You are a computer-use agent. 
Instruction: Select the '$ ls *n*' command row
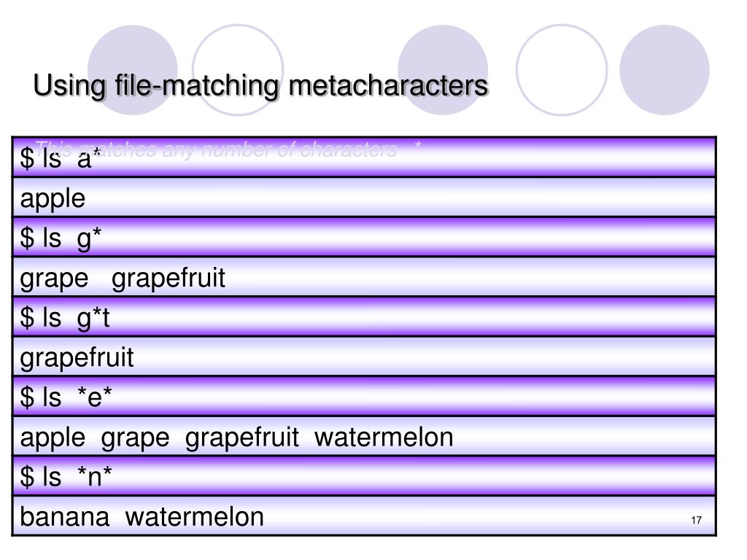click(364, 476)
